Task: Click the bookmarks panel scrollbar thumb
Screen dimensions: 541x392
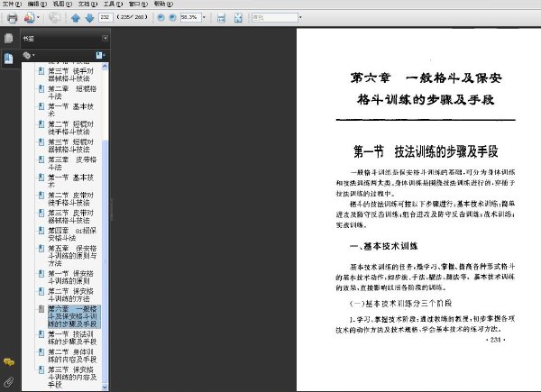Action: point(105,261)
